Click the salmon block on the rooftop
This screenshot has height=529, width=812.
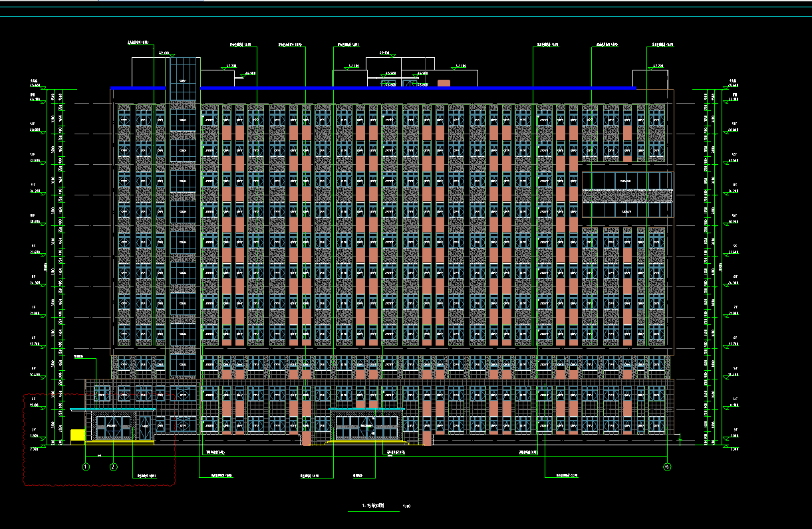[444, 83]
